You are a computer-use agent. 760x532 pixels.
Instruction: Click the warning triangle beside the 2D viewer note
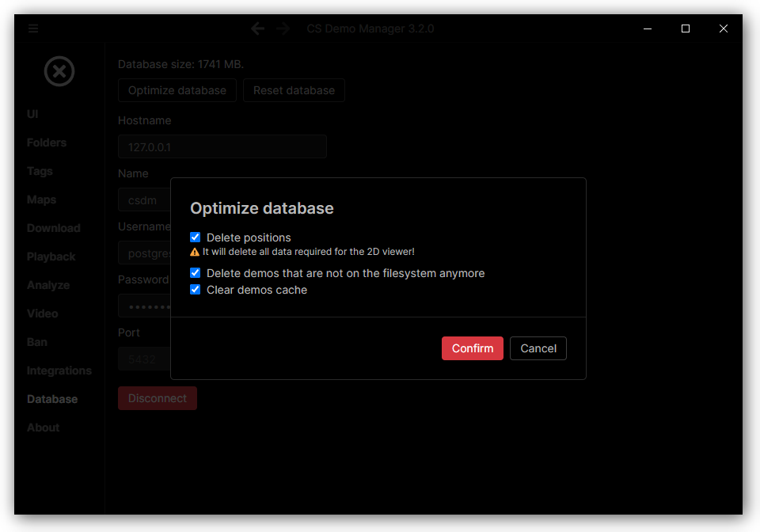click(x=194, y=251)
